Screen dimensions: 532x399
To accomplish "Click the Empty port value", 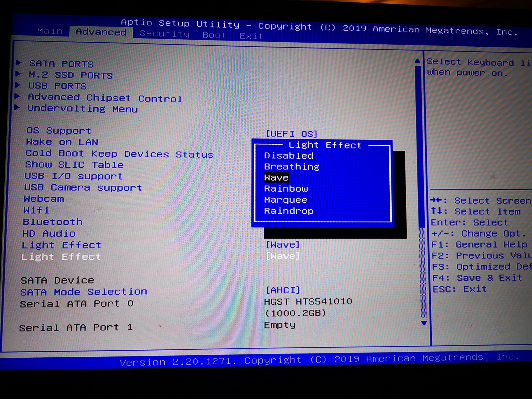I will click(x=280, y=325).
